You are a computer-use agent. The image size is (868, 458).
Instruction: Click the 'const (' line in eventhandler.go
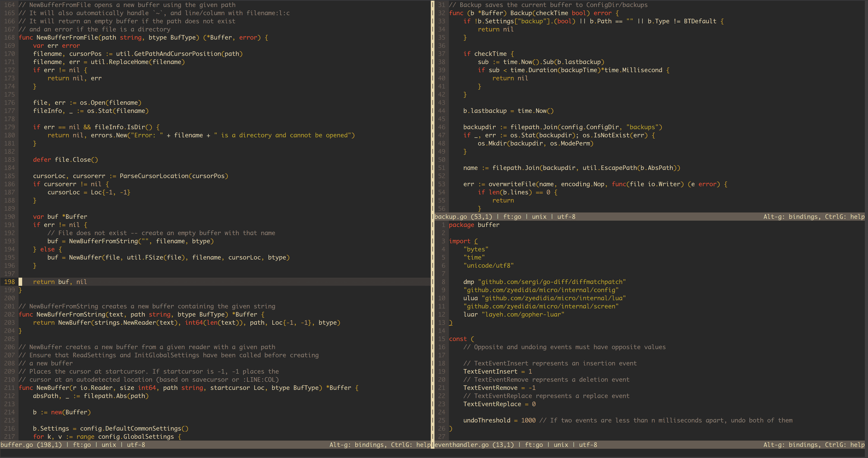pyautogui.click(x=462, y=339)
